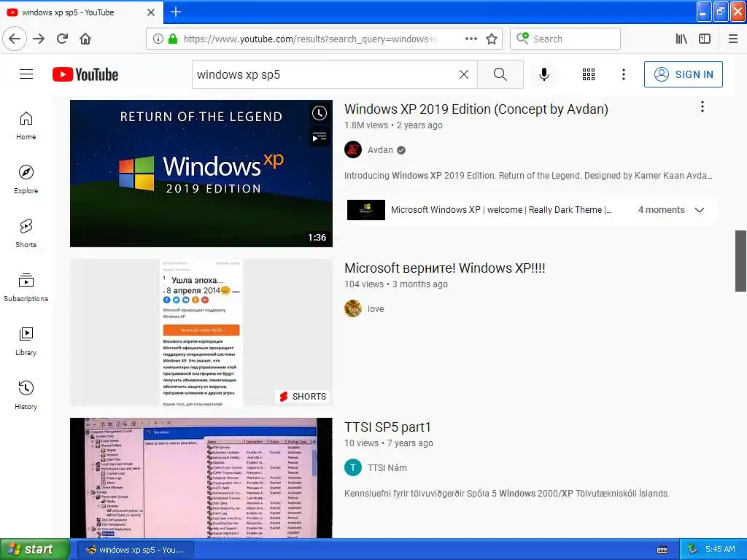The image size is (747, 560).
Task: Add Windows XP 2019 video to queue
Action: 320,137
